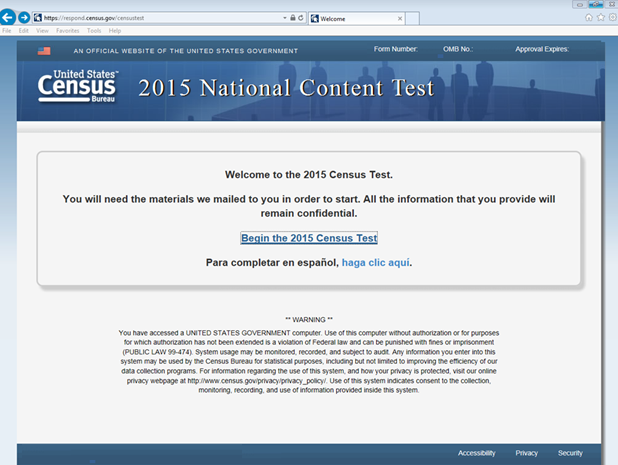
Task: Click the 'haga clic aquí' Spanish link
Action: point(376,262)
